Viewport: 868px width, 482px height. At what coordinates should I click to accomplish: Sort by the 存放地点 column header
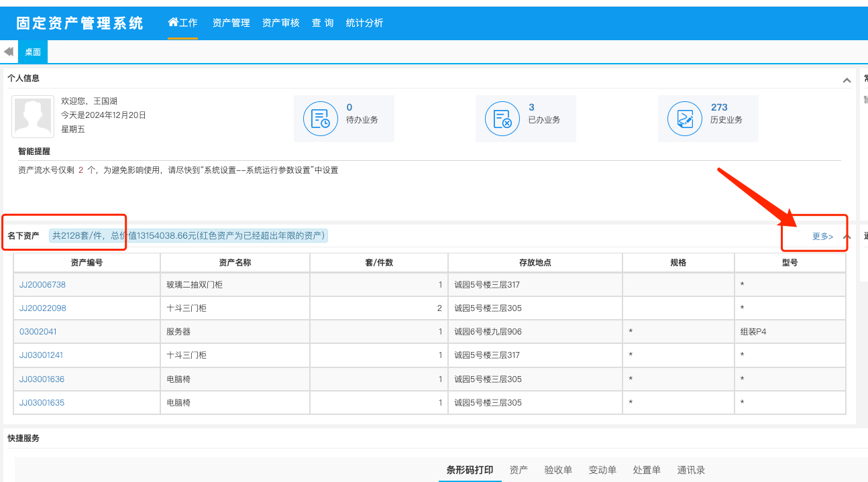point(535,263)
